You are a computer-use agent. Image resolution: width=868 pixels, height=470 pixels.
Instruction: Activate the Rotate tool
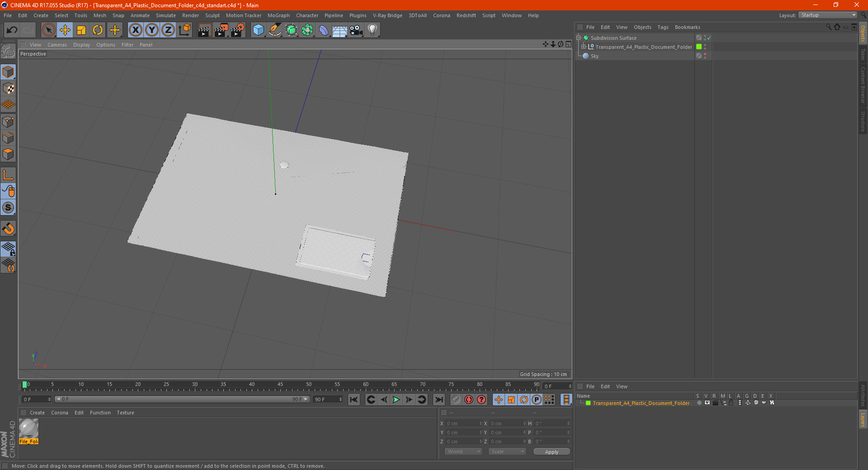pyautogui.click(x=98, y=30)
